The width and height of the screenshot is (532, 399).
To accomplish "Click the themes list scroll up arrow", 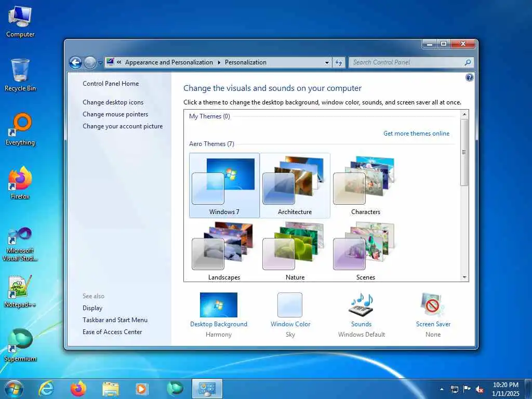I will coord(464,114).
